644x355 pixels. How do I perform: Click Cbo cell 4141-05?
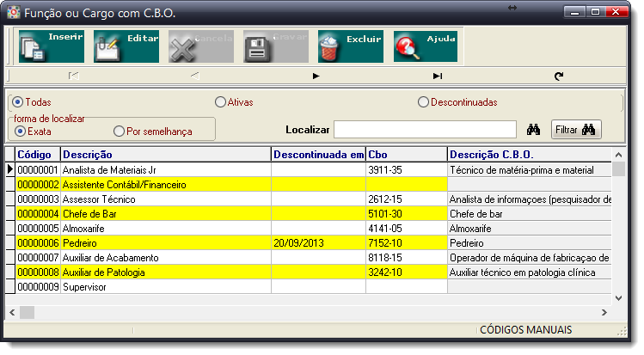[x=406, y=229]
